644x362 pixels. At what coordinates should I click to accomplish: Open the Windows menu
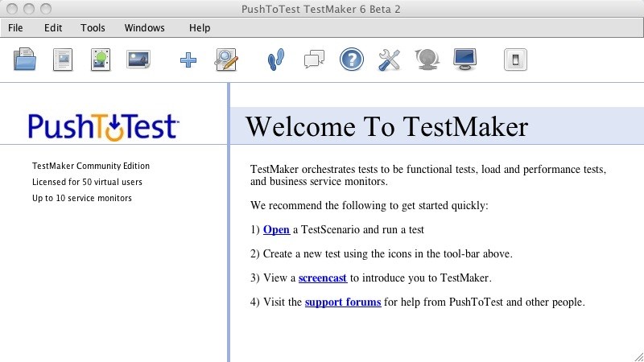point(145,28)
